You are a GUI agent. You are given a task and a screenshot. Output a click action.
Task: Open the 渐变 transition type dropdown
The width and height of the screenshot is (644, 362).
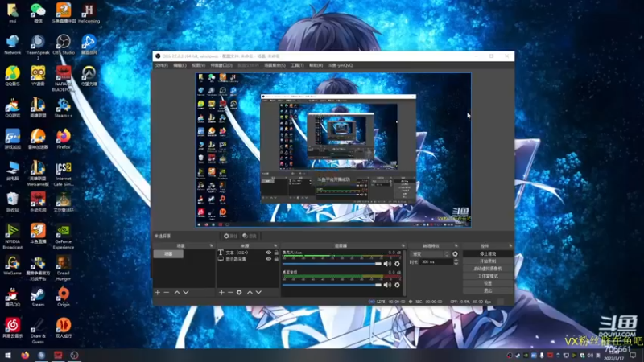pyautogui.click(x=430, y=254)
